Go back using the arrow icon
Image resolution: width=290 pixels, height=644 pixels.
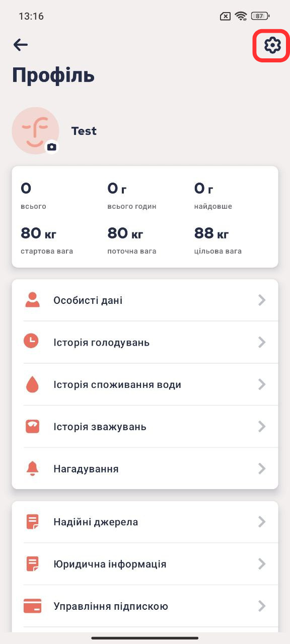point(21,45)
